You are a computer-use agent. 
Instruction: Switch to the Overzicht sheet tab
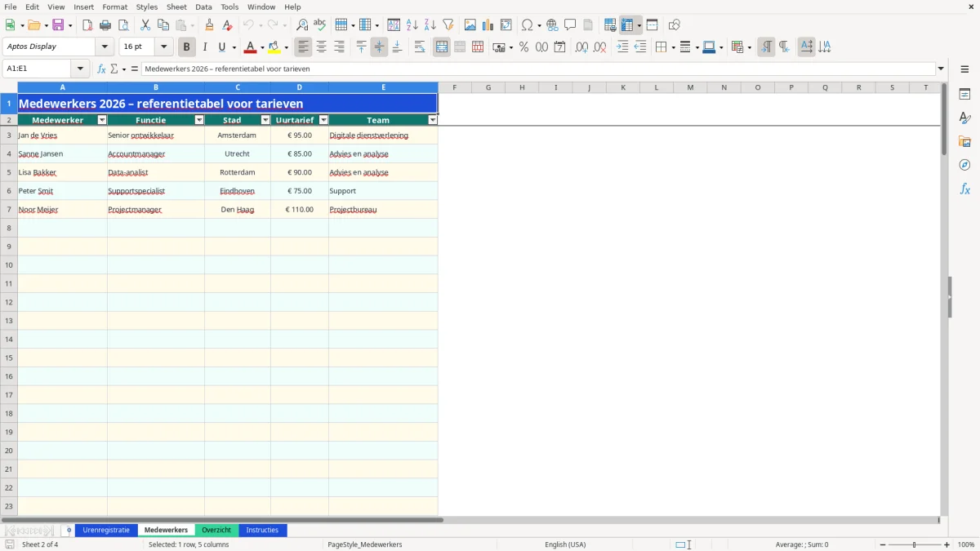pos(216,531)
